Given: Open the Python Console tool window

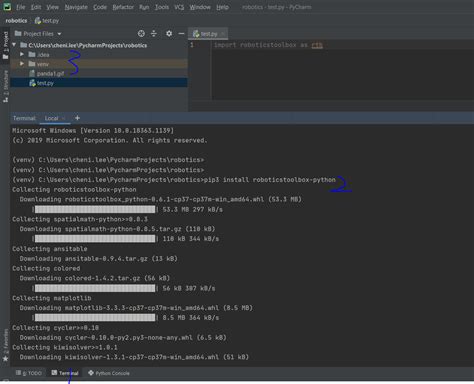Looking at the screenshot, I should 109,373.
